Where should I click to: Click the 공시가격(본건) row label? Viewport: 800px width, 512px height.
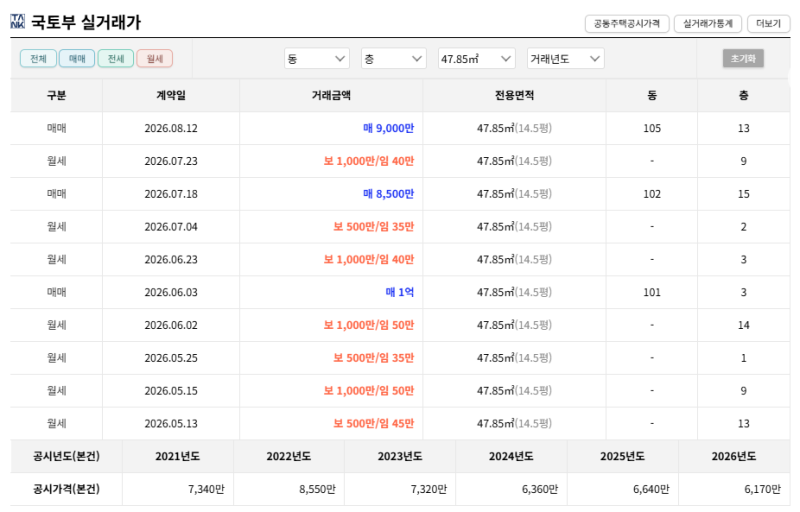point(66,490)
